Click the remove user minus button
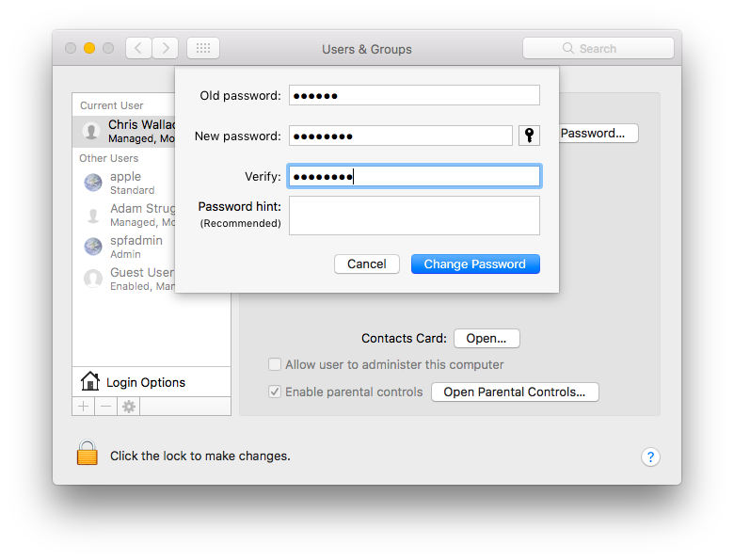The height and width of the screenshot is (560, 734). coord(106,406)
